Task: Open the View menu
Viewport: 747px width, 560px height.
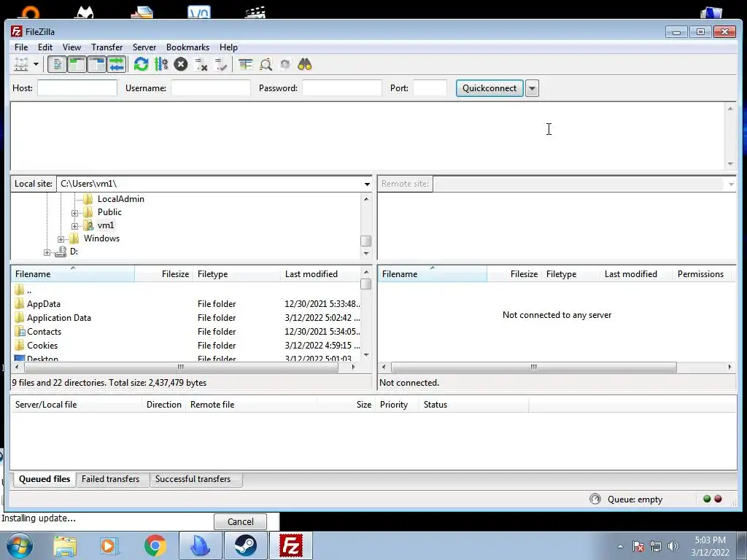Action: [72, 47]
